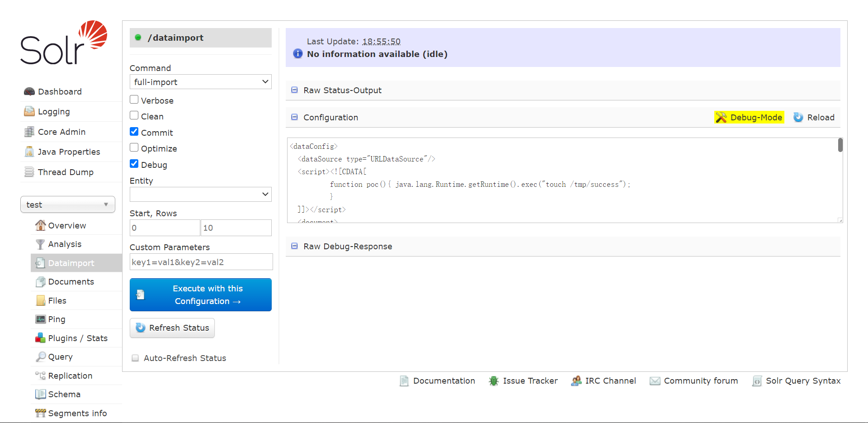The image size is (868, 423).
Task: Click the Overview house icon
Action: coord(41,225)
